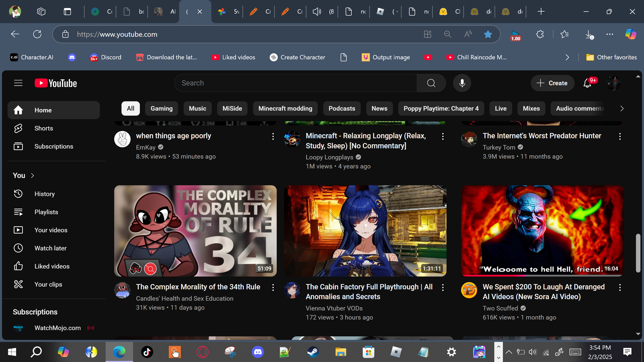Screen dimensions: 644x362
Task: Select the MiSide chip
Action: 232,109
